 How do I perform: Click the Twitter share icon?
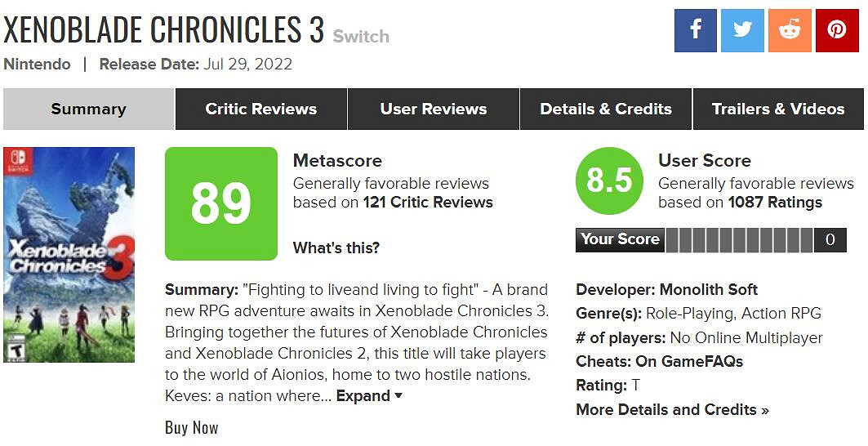point(742,31)
